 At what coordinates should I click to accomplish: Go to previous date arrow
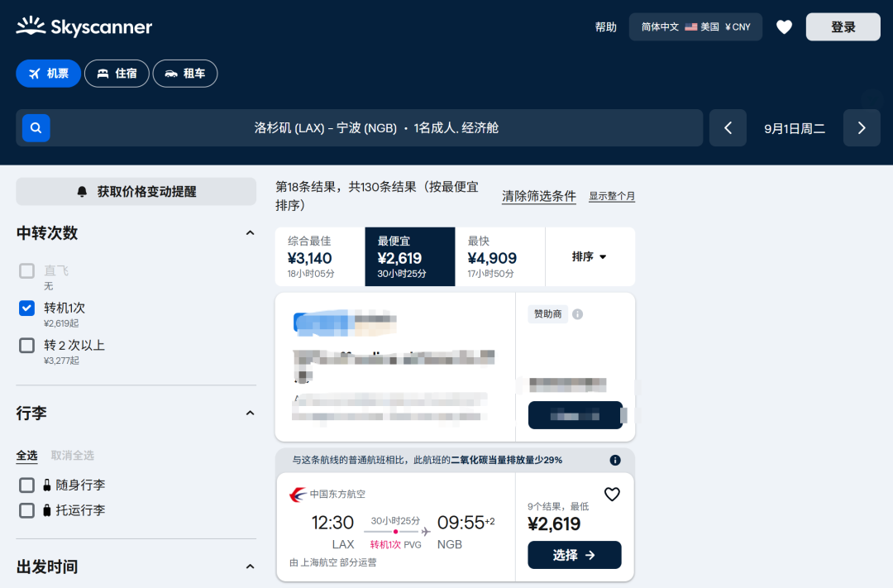728,128
